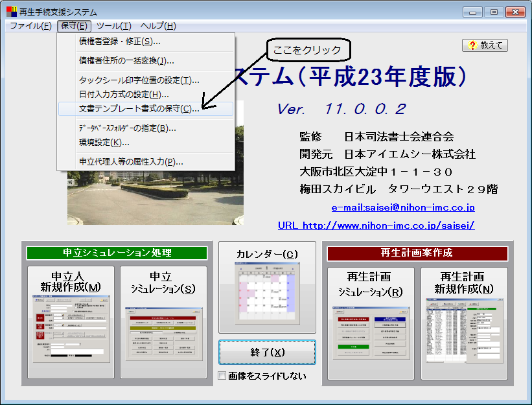The height and width of the screenshot is (405, 532).
Task: Open the カレンダー(C) calendar button
Action: 267,286
